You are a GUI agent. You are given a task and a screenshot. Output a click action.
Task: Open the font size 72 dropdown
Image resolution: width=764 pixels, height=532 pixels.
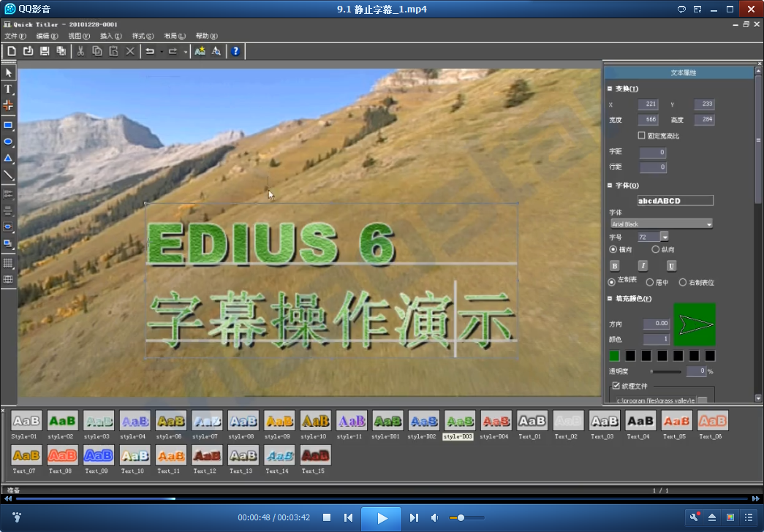[x=664, y=237]
